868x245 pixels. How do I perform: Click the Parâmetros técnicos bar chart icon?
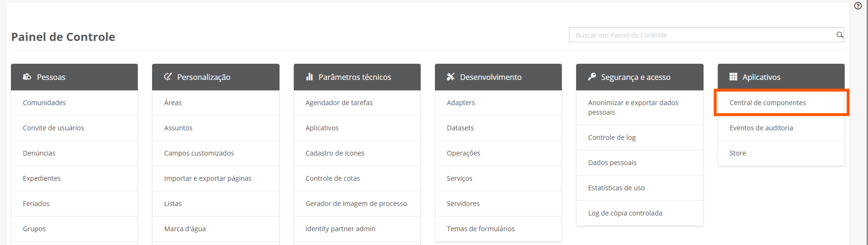click(309, 77)
